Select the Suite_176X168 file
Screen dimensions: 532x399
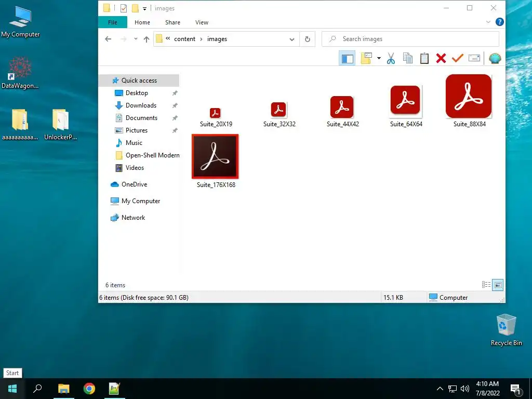216,161
